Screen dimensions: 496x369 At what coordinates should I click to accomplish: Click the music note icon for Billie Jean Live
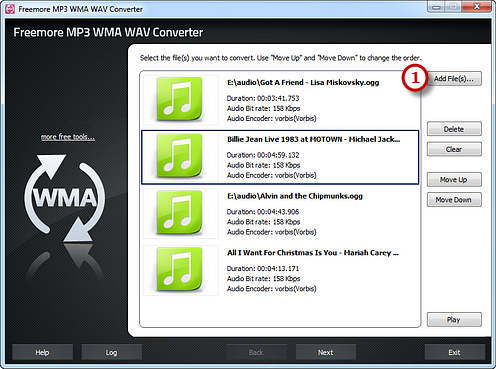pyautogui.click(x=179, y=156)
